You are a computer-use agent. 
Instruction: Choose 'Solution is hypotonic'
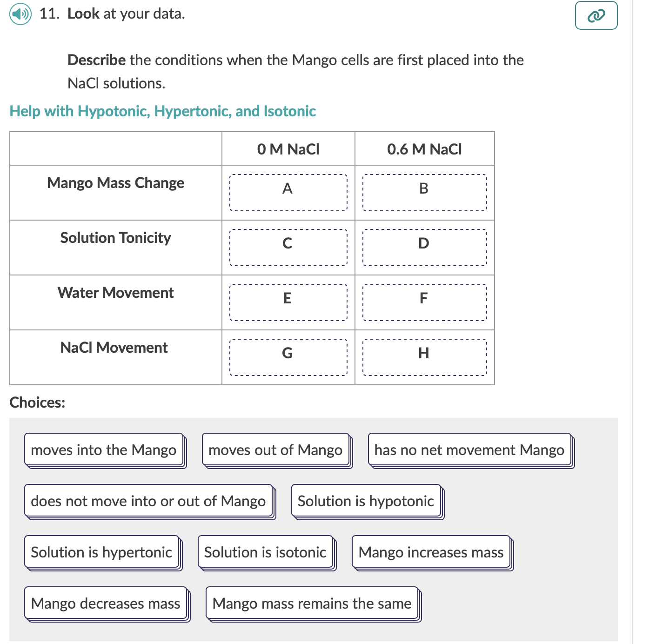tap(366, 501)
